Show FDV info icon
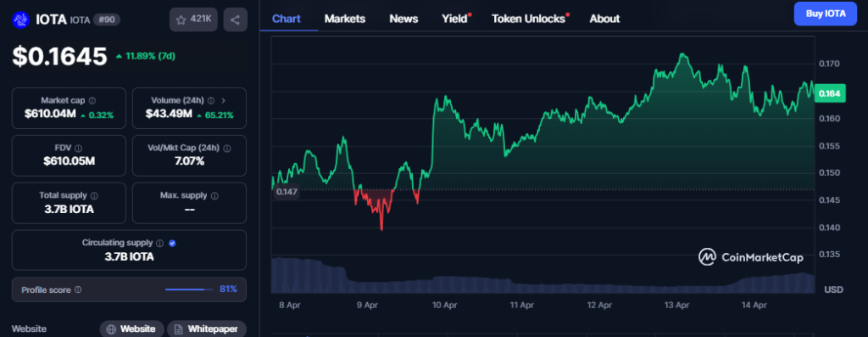 pos(79,149)
